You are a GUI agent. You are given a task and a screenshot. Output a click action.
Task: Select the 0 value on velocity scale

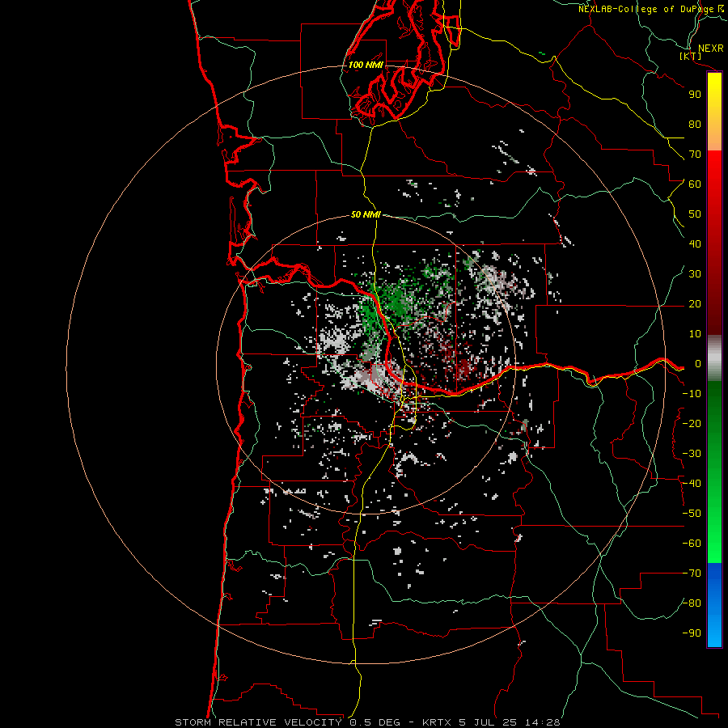coord(698,363)
